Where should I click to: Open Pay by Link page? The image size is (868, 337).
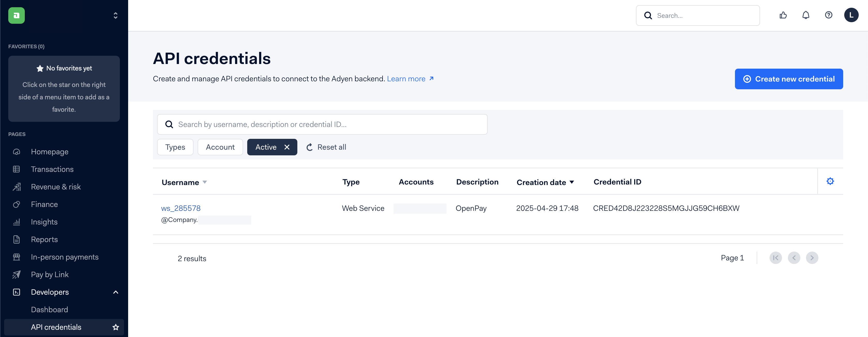(50, 274)
